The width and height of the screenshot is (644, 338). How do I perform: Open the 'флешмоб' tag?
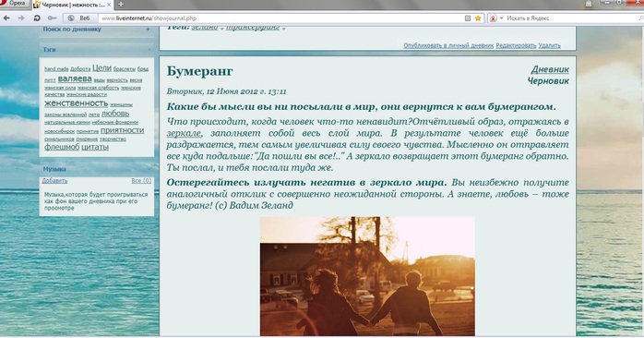(62, 147)
